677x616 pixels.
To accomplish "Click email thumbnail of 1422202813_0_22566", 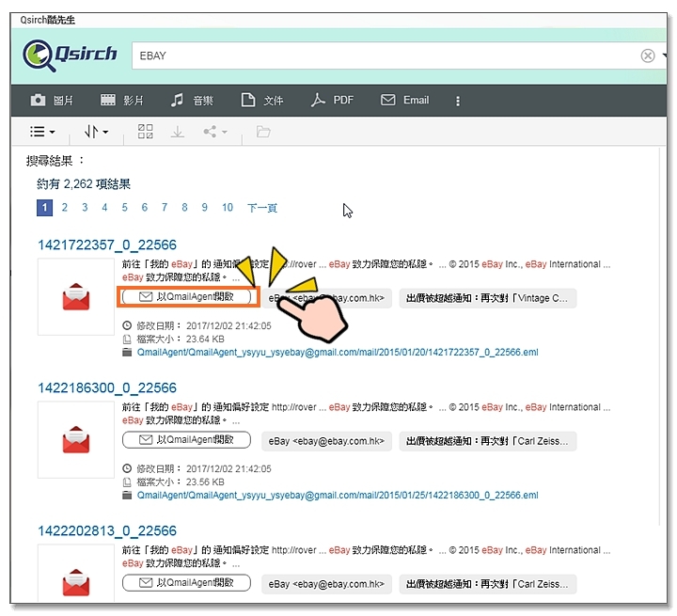I will coord(76,573).
